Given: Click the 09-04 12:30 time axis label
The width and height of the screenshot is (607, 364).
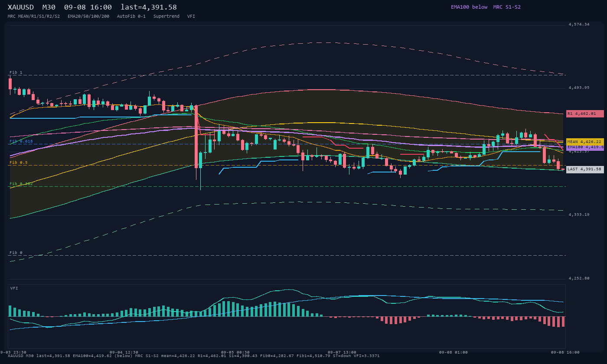Looking at the screenshot, I should [124, 352].
